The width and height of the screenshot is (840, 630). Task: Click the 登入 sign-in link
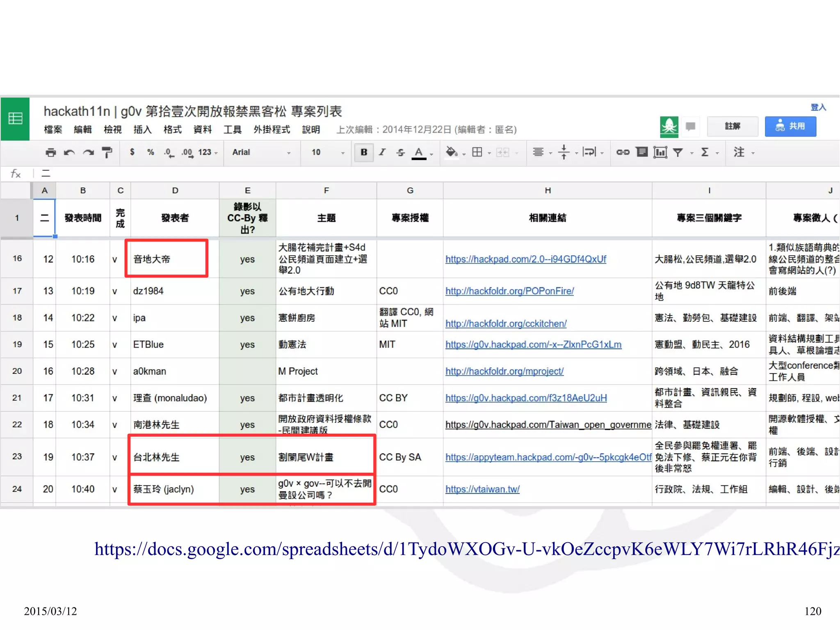818,107
